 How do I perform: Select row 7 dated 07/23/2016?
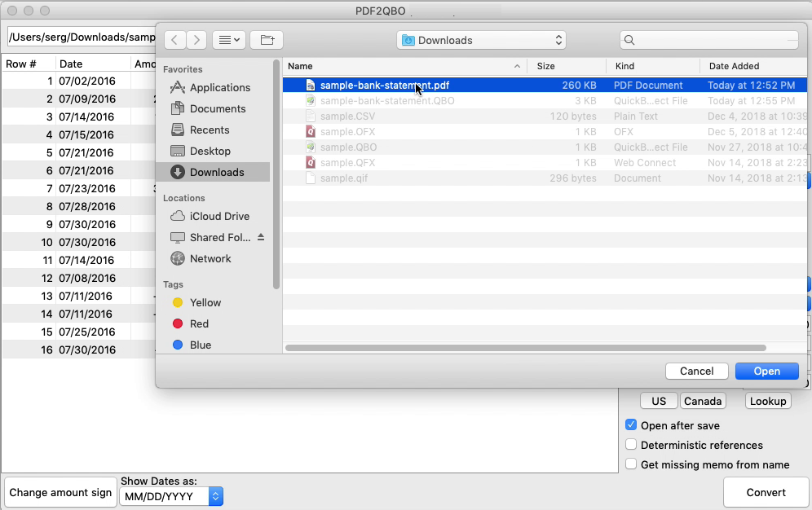pyautogui.click(x=79, y=188)
